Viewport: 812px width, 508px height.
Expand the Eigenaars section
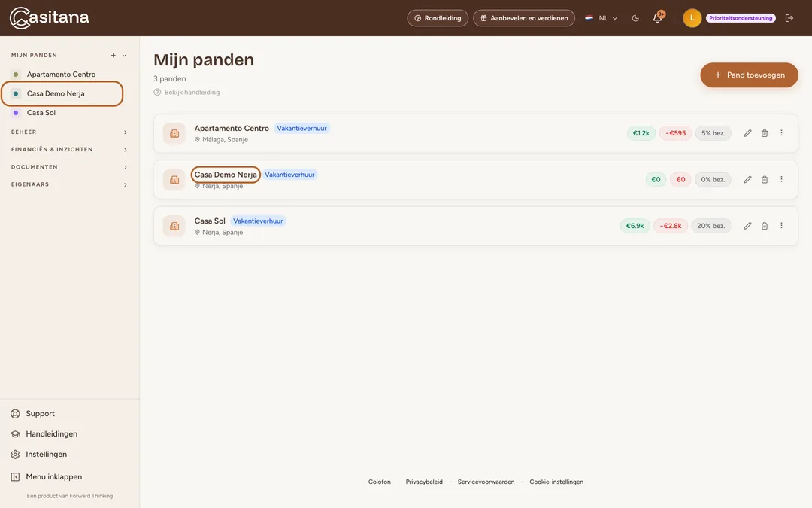(69, 184)
